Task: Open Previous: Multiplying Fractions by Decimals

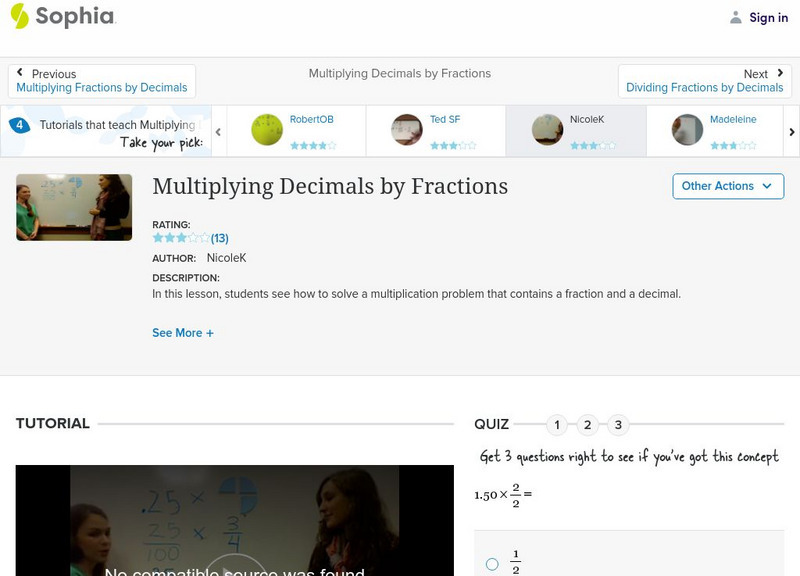Action: pyautogui.click(x=101, y=81)
